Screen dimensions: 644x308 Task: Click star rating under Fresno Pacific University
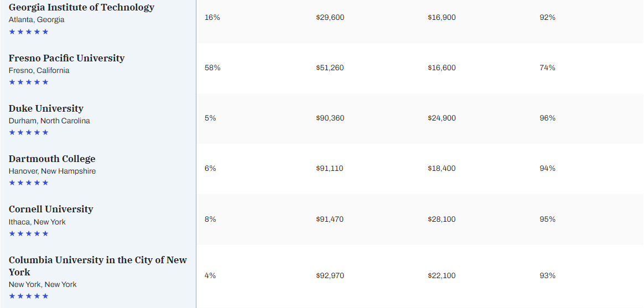29,82
